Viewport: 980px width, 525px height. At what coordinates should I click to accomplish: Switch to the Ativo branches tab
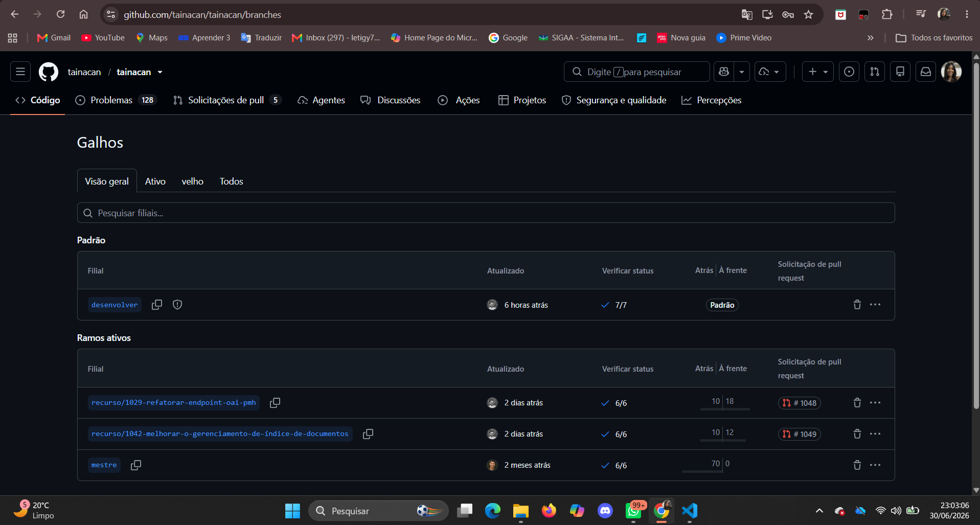[x=155, y=181]
